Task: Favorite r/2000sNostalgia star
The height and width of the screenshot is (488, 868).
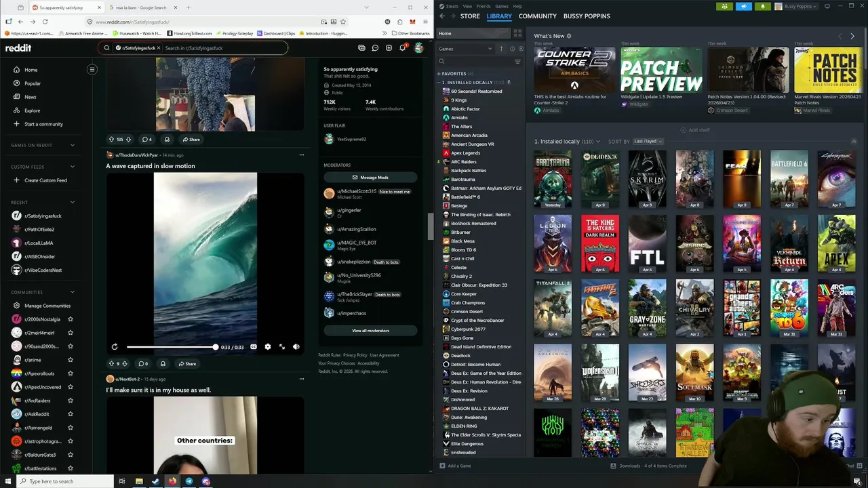Action: [71, 319]
